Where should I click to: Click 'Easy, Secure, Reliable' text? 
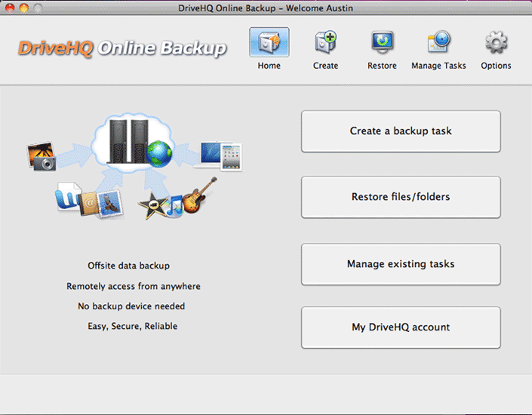coord(132,326)
